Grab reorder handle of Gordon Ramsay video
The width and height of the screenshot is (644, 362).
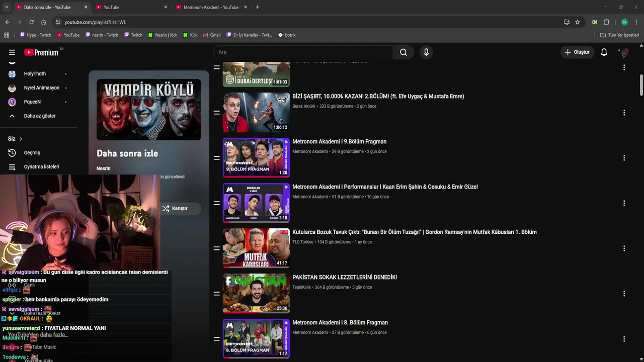216,248
